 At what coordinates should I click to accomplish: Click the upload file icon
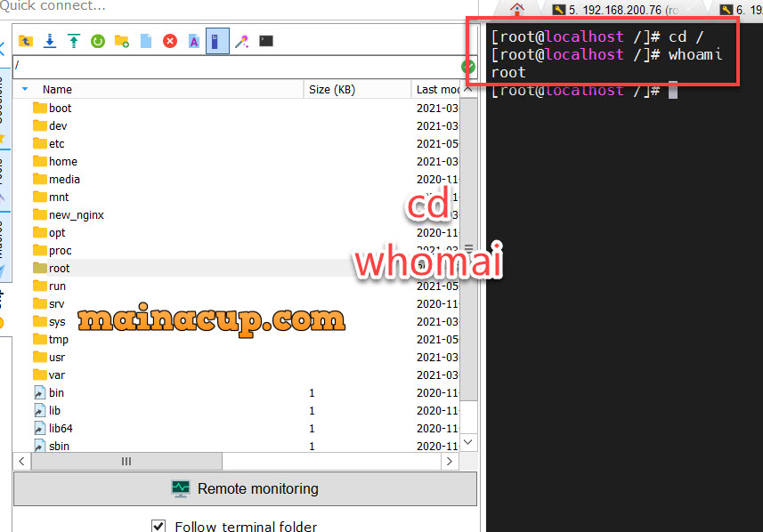click(74, 41)
